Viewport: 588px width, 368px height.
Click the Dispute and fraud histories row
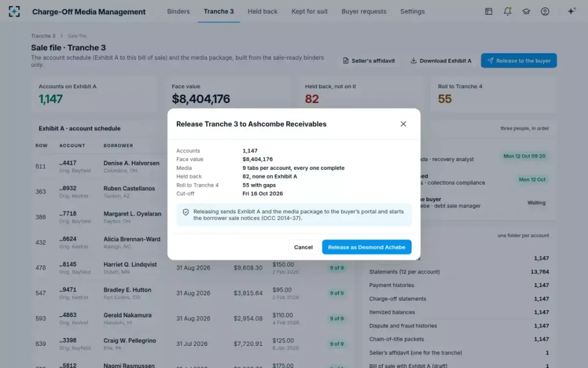459,326
